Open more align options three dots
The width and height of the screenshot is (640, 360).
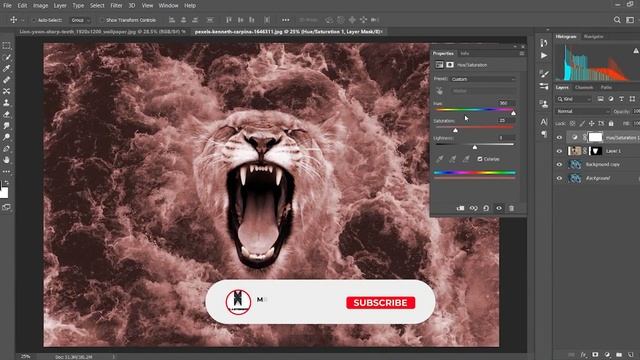tap(285, 20)
